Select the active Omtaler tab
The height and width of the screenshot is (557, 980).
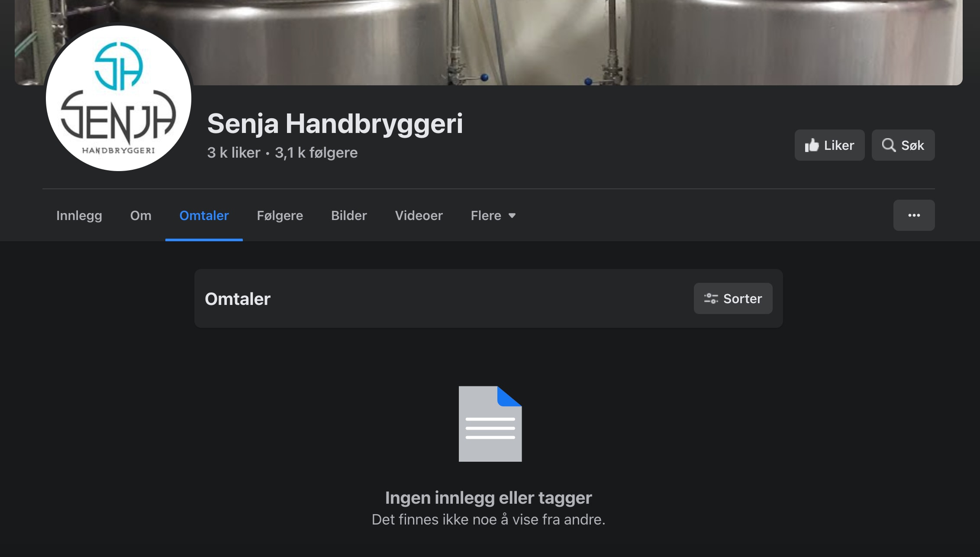click(x=204, y=215)
